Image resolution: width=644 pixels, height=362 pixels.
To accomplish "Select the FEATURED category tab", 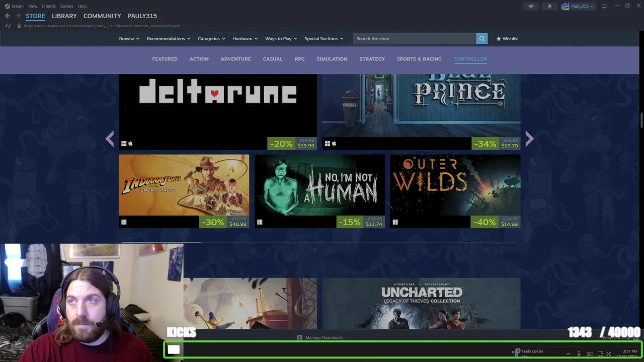I will (x=165, y=59).
